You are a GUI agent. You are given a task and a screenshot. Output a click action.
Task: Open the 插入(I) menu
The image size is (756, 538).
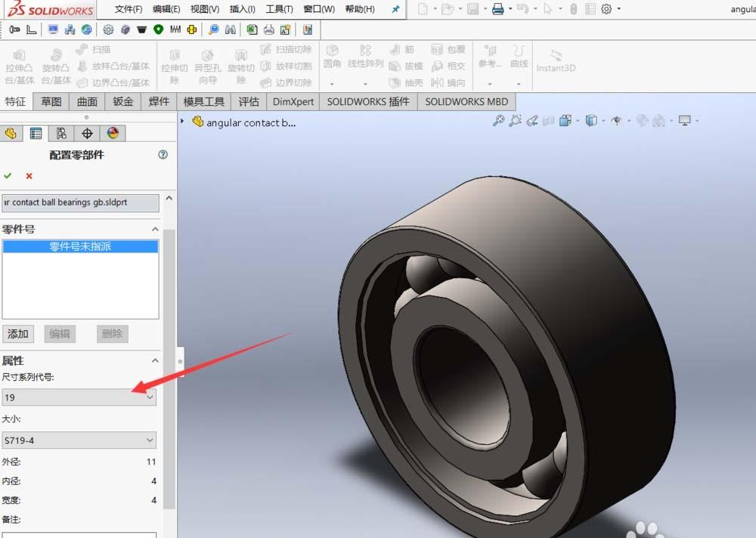[x=241, y=10]
